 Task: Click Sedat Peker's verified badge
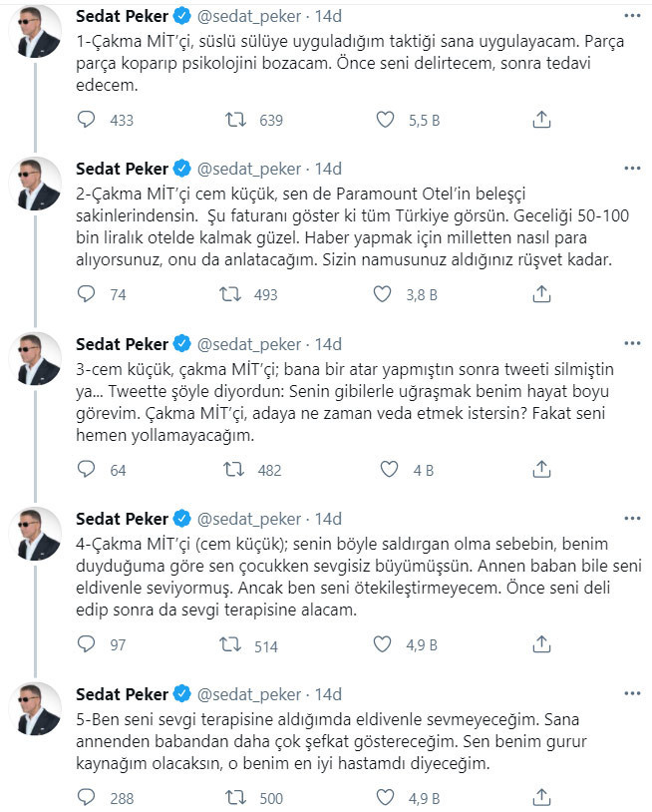[x=179, y=15]
